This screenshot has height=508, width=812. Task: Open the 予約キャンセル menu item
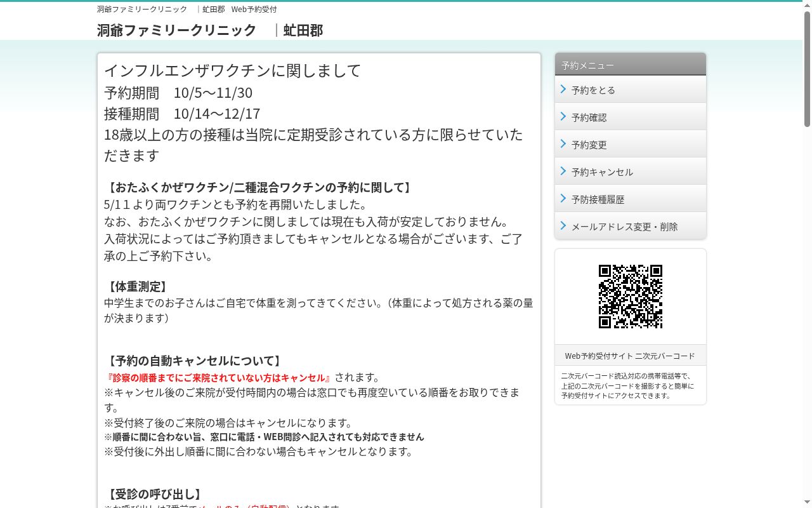point(630,171)
